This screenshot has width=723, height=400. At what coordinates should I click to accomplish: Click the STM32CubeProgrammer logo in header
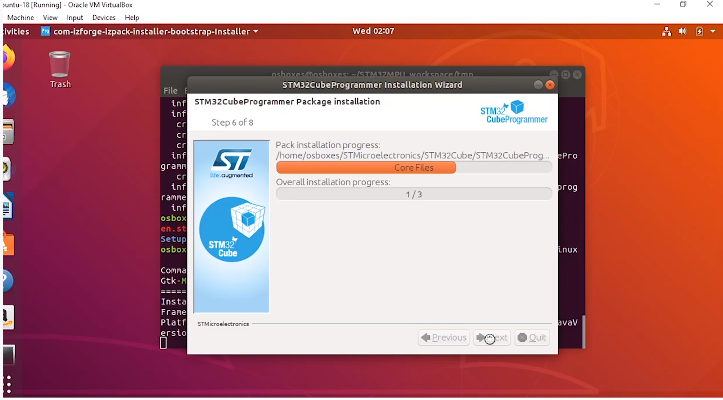[514, 112]
